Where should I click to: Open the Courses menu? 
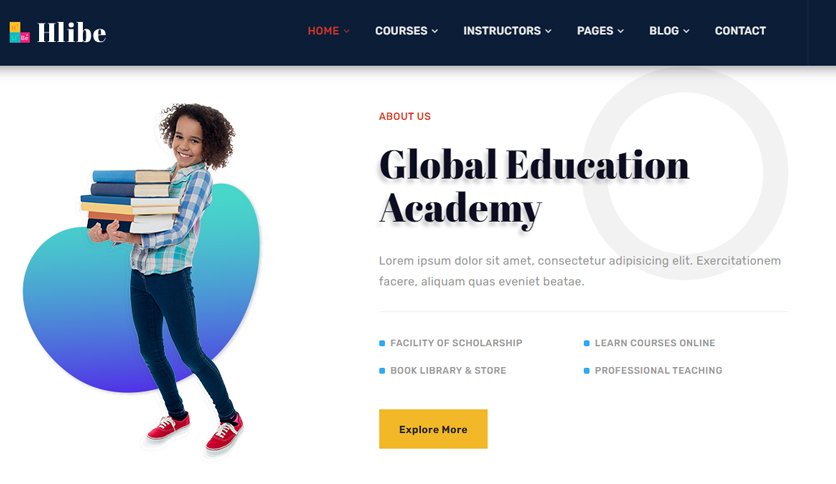pyautogui.click(x=401, y=31)
